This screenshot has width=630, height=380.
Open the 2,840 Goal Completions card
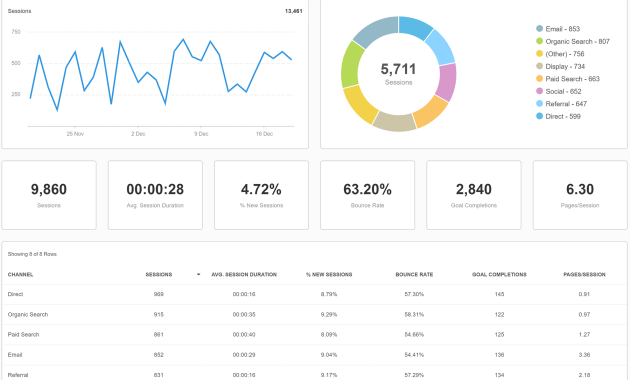474,195
